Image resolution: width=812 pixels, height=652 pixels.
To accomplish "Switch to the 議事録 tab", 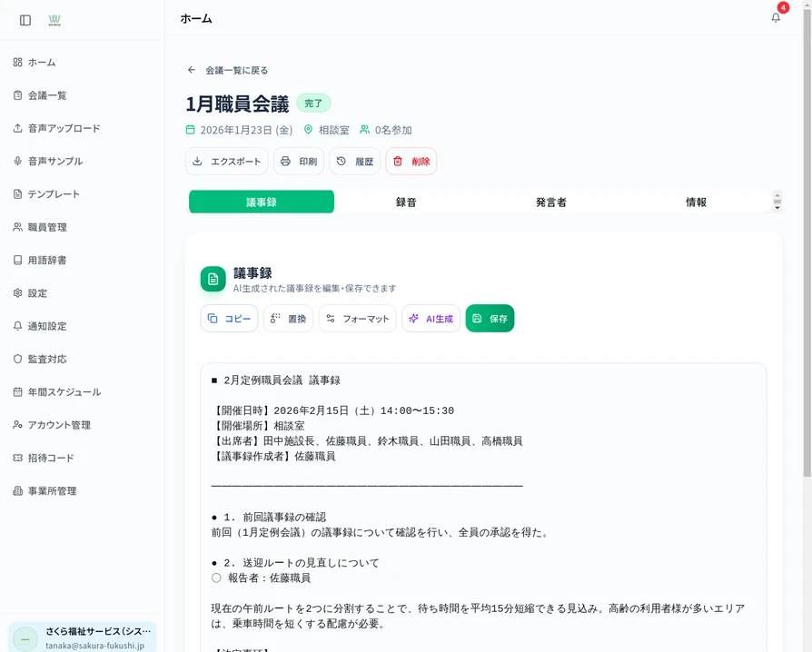I will [x=262, y=202].
